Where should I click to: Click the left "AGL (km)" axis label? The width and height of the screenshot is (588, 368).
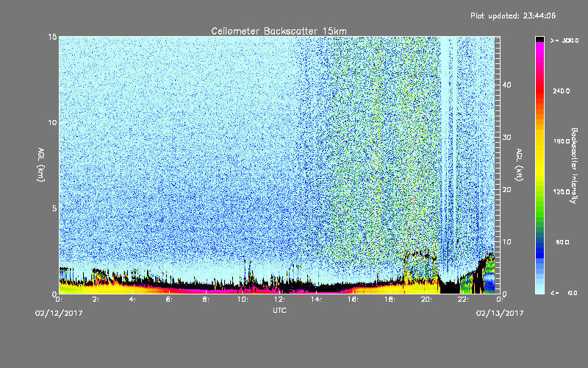[x=41, y=165]
